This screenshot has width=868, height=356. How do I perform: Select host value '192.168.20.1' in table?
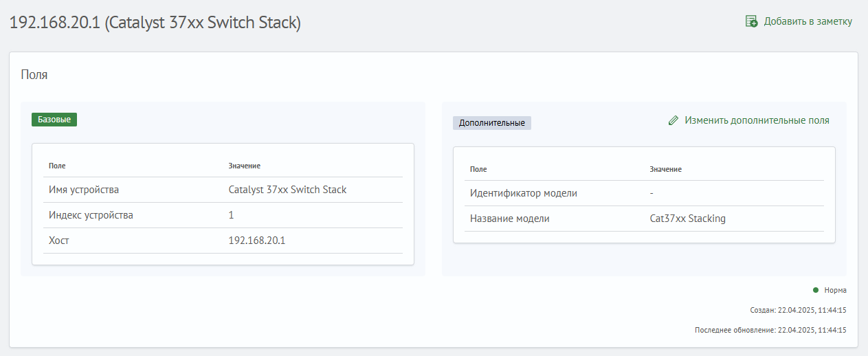(x=256, y=241)
